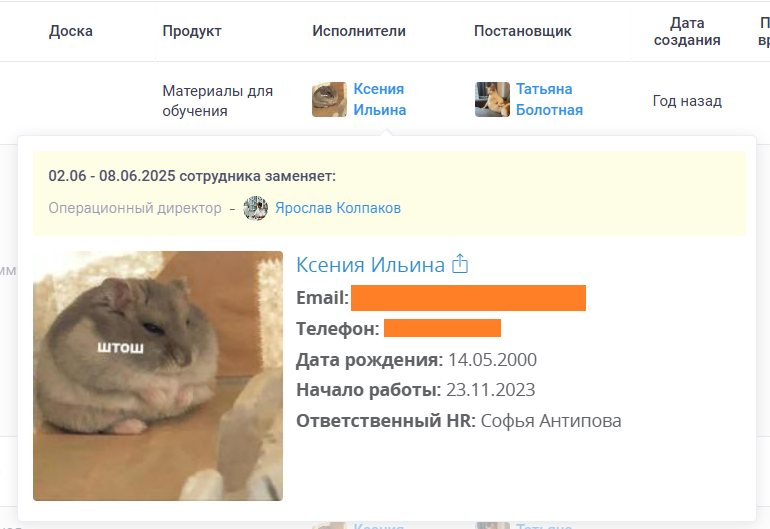Sort by the Исполнители column header
Image resolution: width=770 pixels, height=529 pixels.
coord(359,31)
